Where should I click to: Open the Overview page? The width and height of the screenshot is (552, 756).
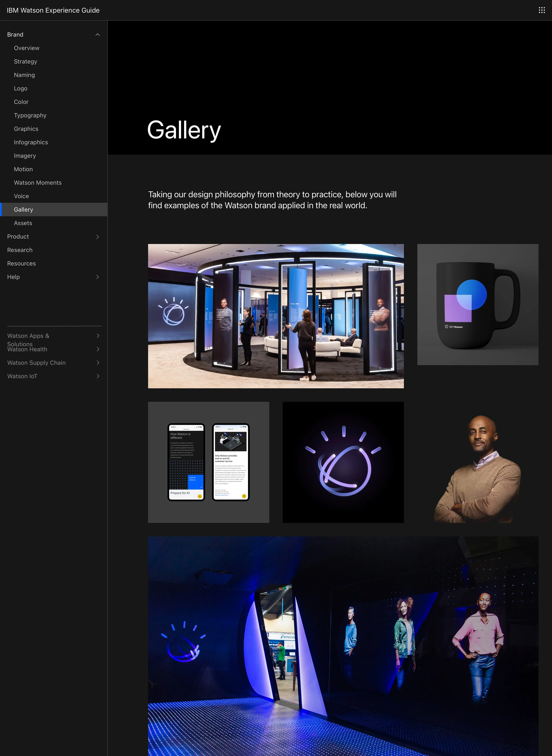coord(27,48)
